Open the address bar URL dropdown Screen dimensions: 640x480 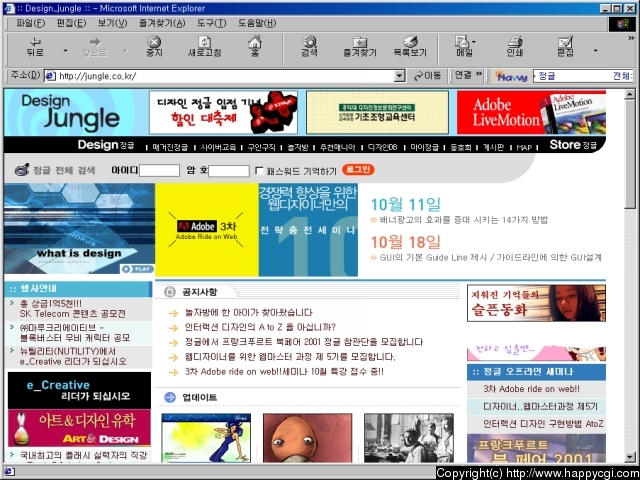point(400,76)
